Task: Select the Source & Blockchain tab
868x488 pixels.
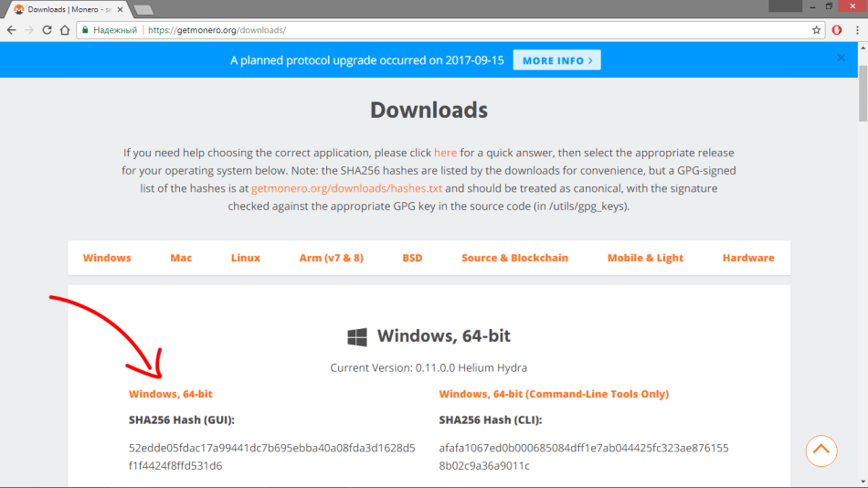Action: (x=514, y=258)
